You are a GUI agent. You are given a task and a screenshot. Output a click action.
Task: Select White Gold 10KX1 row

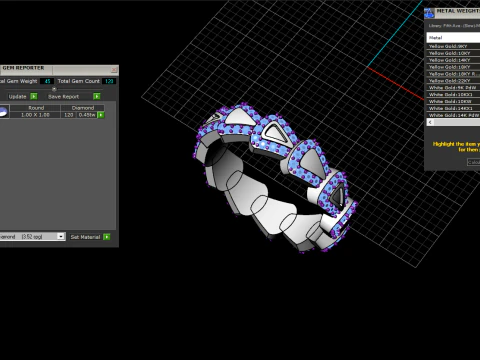coord(453,94)
